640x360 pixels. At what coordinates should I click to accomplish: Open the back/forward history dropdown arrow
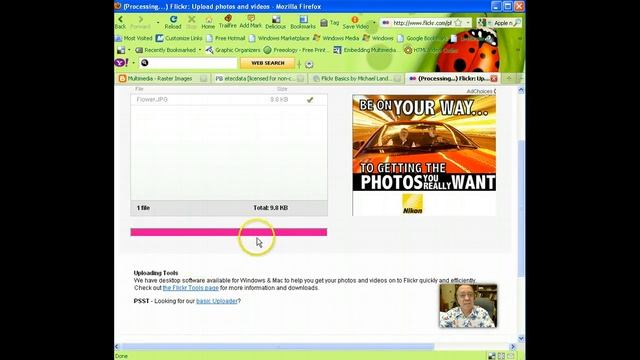coord(158,22)
